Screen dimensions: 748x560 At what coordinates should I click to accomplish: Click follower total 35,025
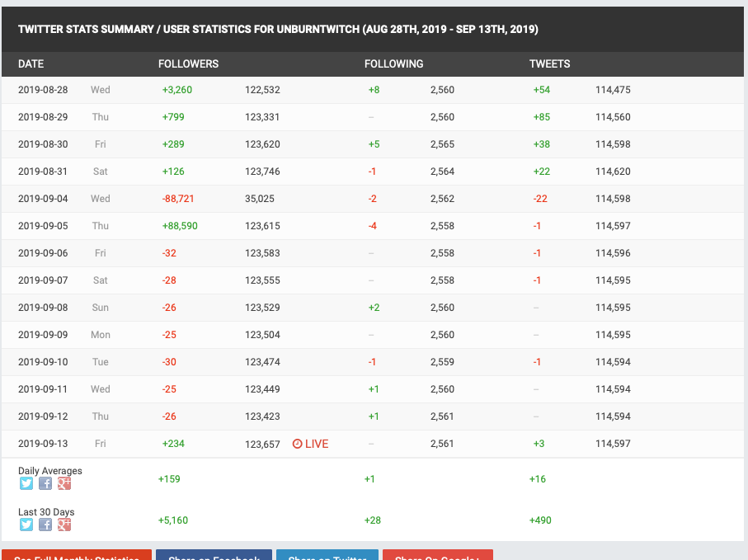[x=260, y=199]
